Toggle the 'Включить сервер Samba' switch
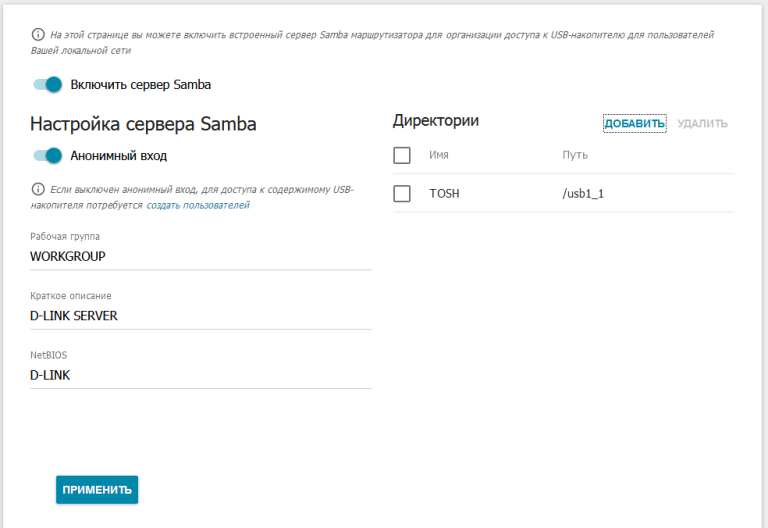The height and width of the screenshot is (528, 768). coord(48,85)
